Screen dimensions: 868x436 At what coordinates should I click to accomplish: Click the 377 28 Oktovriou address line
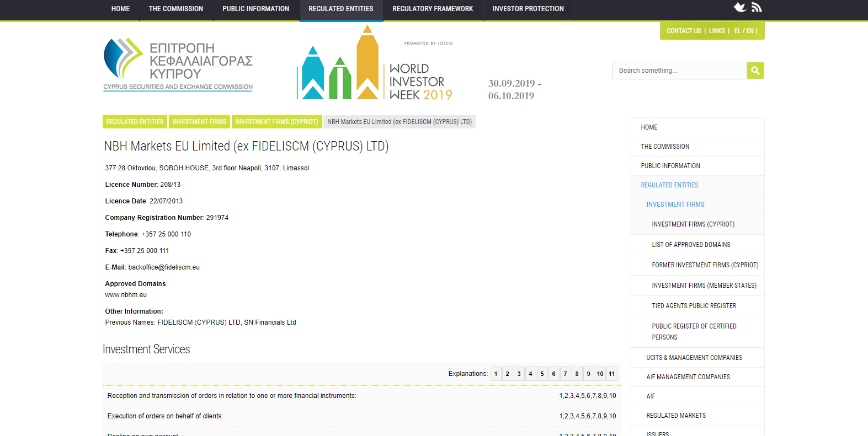click(207, 168)
